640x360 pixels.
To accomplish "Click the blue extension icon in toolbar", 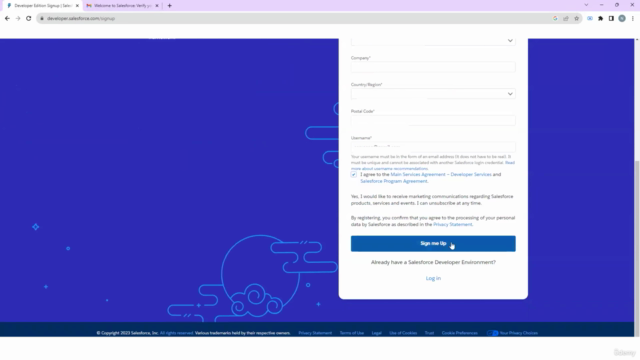I will point(590,18).
